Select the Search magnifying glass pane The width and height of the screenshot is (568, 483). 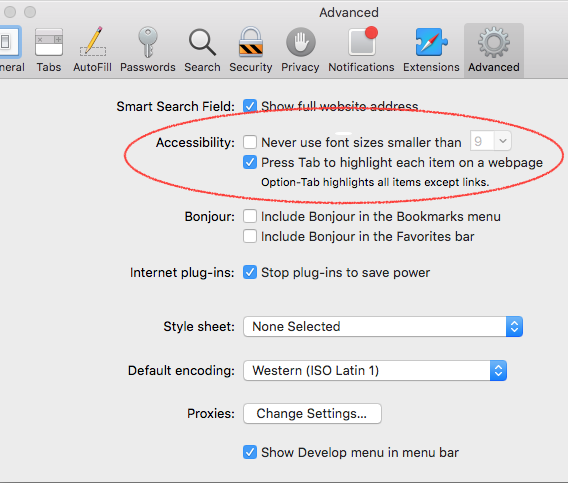click(x=202, y=50)
